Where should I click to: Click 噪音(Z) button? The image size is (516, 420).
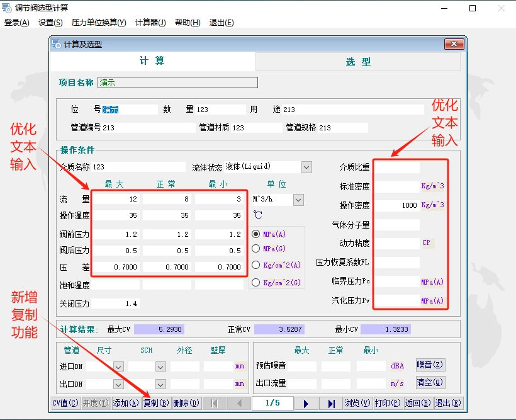click(430, 365)
